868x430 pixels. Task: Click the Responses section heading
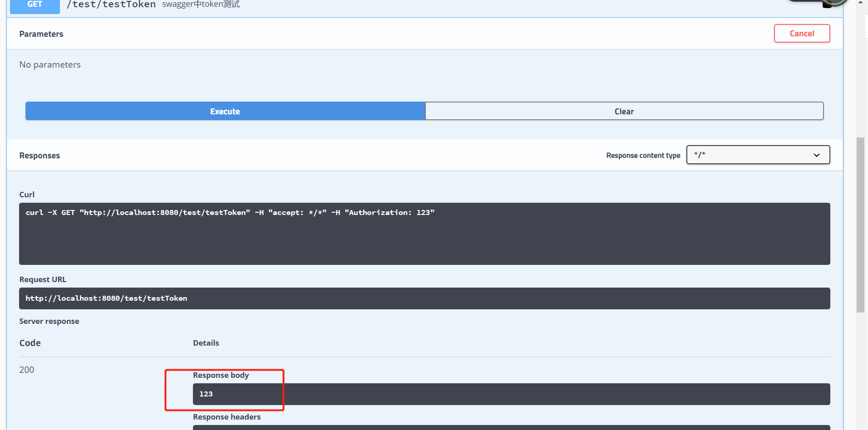pyautogui.click(x=39, y=156)
